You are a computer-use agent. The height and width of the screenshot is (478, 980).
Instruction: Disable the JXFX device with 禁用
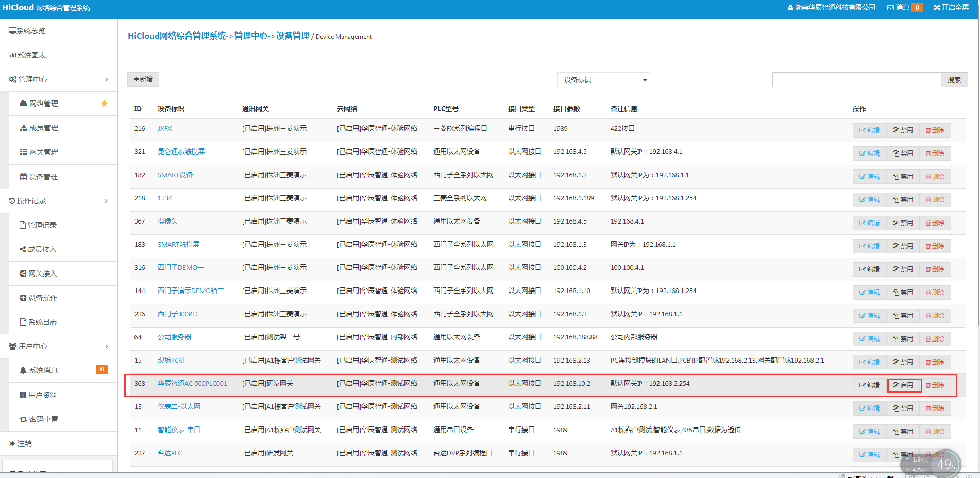tap(903, 130)
